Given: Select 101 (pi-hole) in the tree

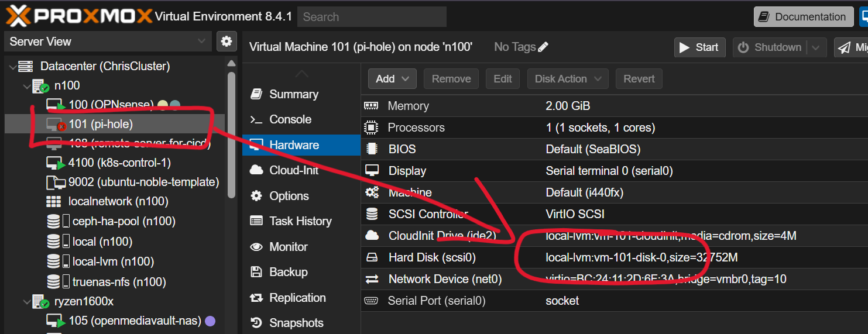Looking at the screenshot, I should tap(115, 124).
